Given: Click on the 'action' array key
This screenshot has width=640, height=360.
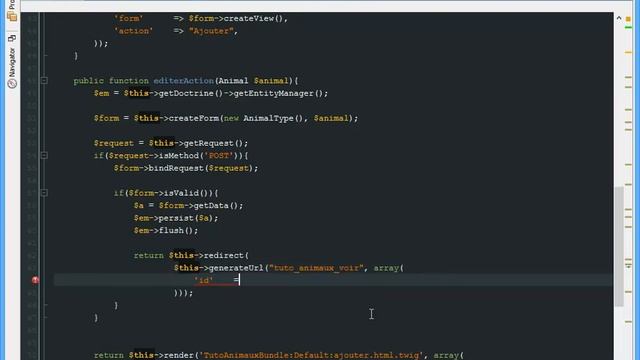Looking at the screenshot, I should pyautogui.click(x=133, y=31).
